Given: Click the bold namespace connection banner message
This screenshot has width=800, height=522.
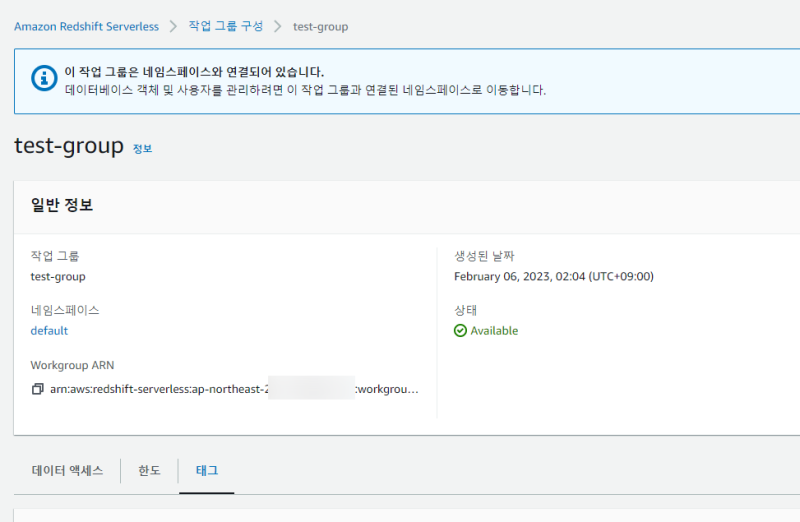Looking at the screenshot, I should tap(194, 72).
